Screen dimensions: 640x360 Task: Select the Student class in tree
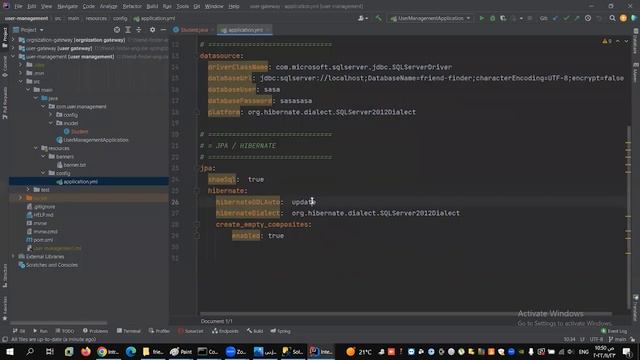tap(76, 131)
